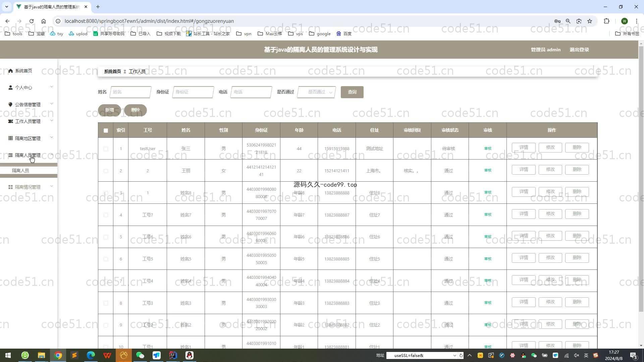
Task: Click the 新增 add button
Action: coord(109,110)
